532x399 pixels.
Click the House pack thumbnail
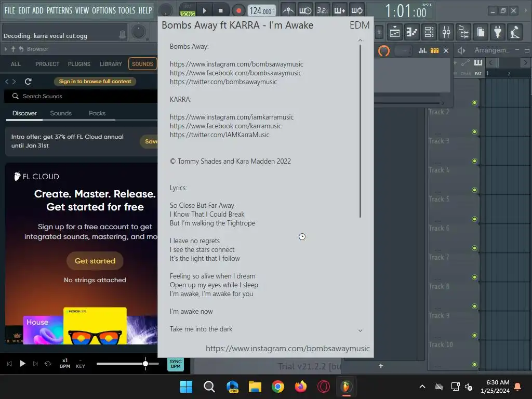[x=43, y=330]
